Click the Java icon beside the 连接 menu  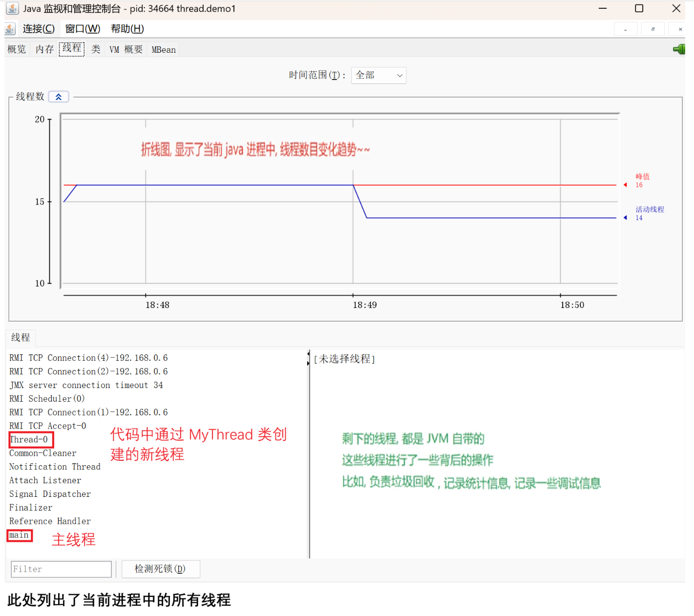coord(10,29)
